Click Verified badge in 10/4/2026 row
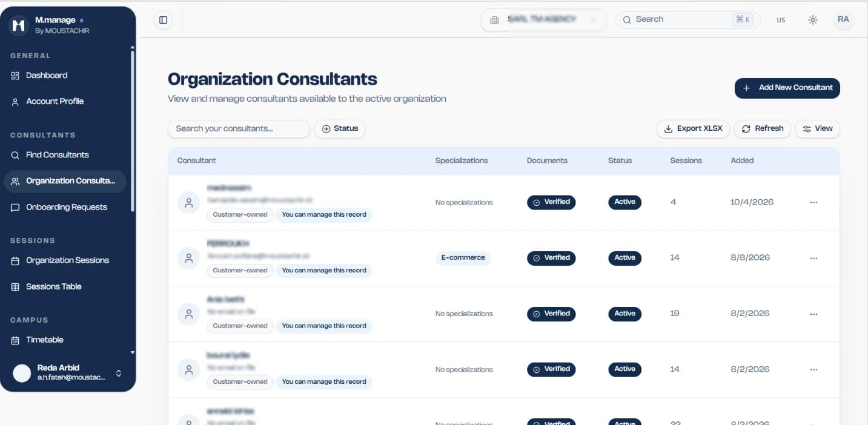The image size is (868, 425). tap(551, 202)
